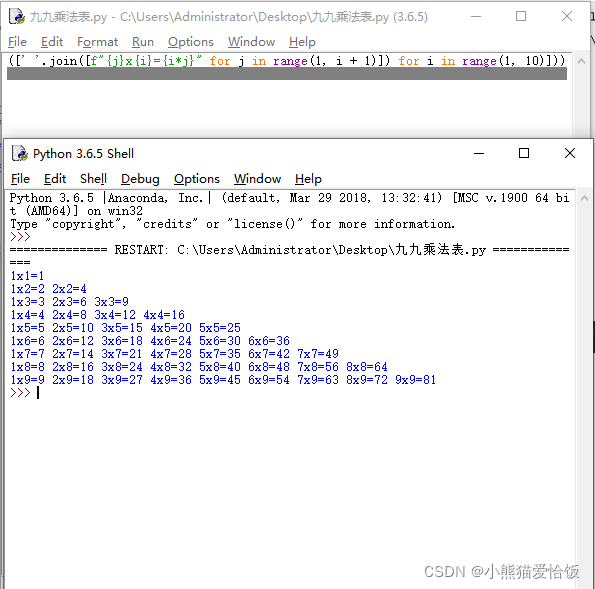
Task: Click output '8x8=64' in the shell
Action: 367,366
